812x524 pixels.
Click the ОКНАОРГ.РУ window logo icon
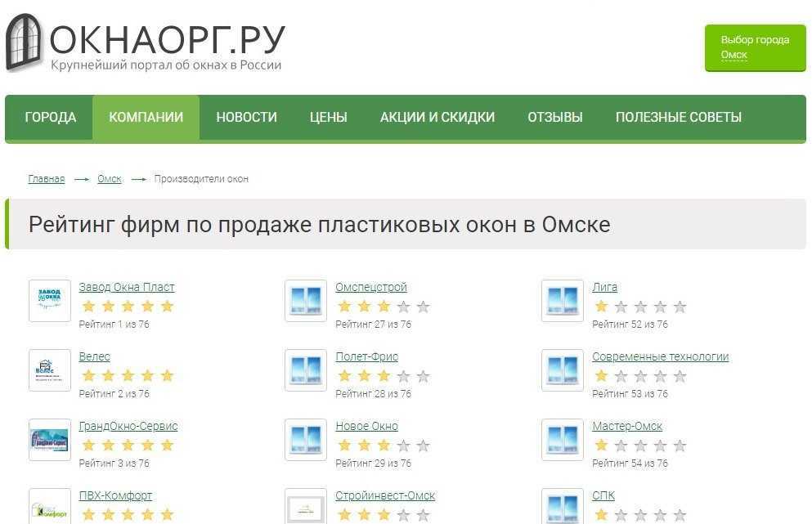click(x=23, y=43)
